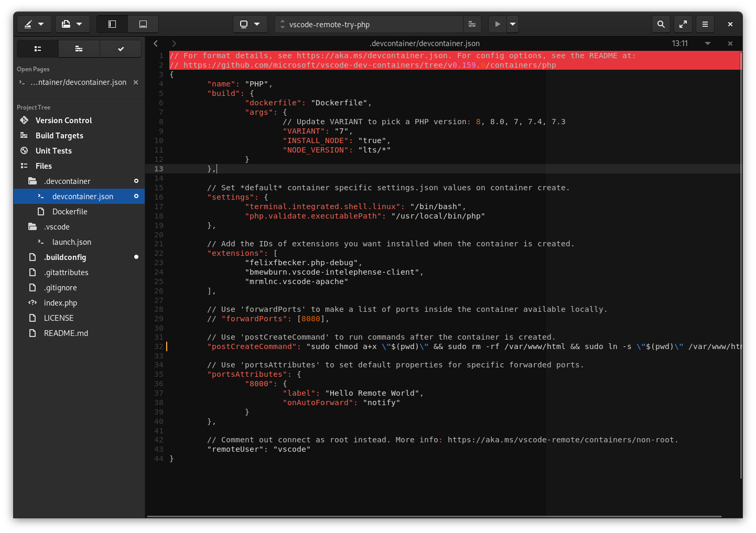Open the device selector dropdown
The height and width of the screenshot is (533, 756).
point(250,24)
